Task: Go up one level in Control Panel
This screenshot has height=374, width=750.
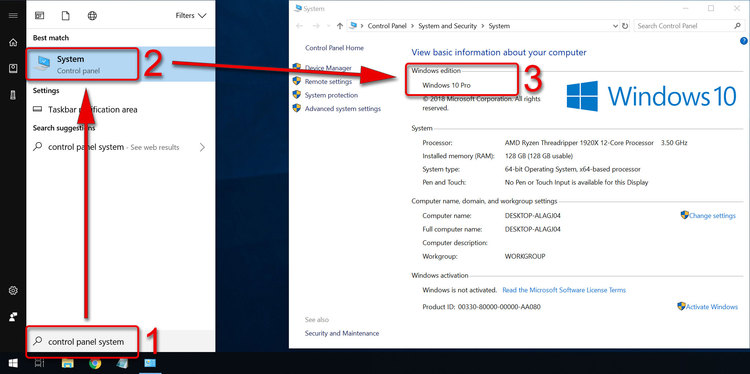Action: click(340, 26)
